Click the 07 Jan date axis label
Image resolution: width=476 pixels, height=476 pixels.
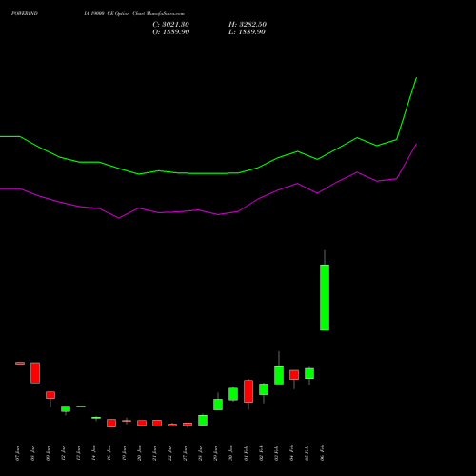tap(18, 453)
